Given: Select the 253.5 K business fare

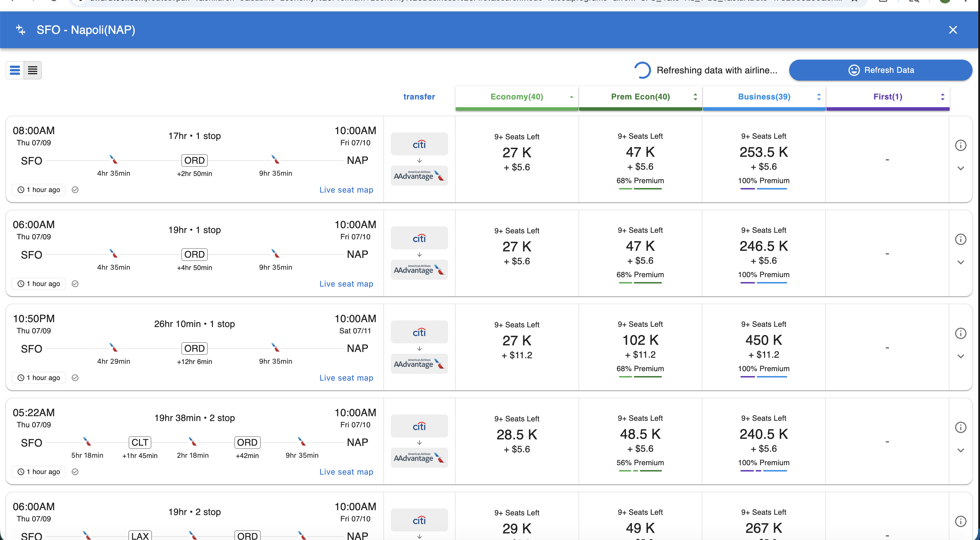Looking at the screenshot, I should pos(764,152).
